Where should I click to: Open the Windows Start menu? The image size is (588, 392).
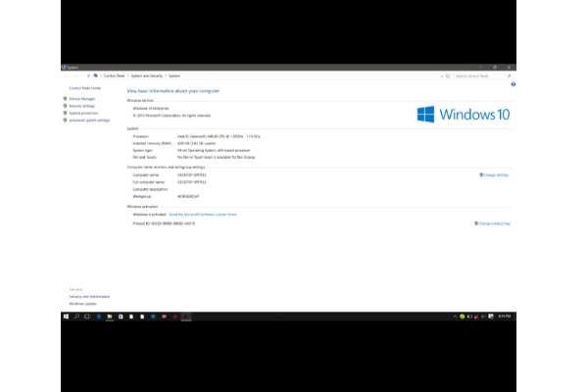[x=66, y=317]
